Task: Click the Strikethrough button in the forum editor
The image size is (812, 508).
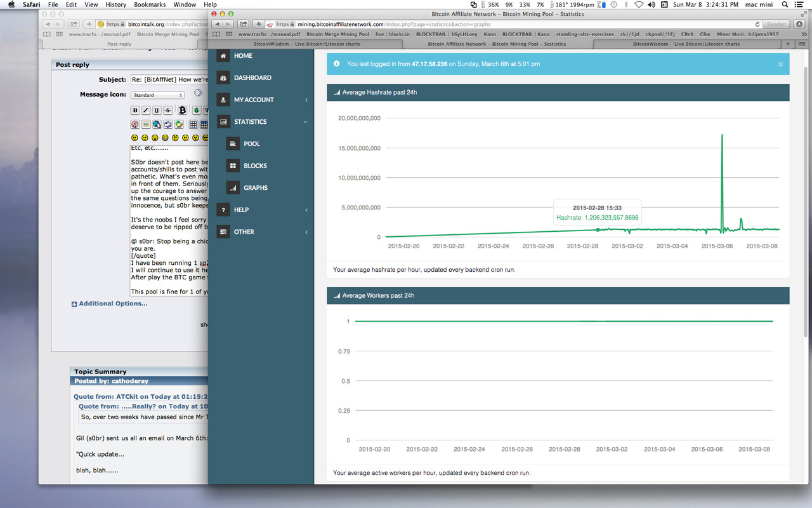Action: coord(168,110)
